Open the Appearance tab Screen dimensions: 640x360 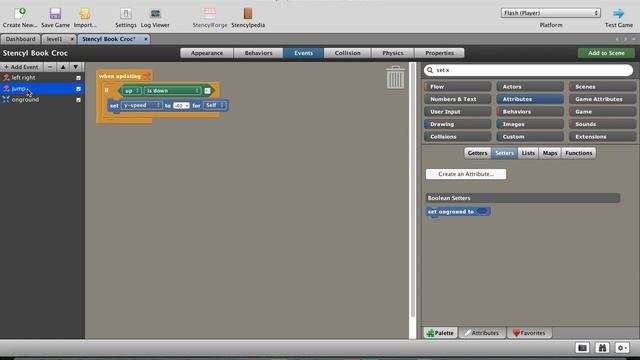207,53
